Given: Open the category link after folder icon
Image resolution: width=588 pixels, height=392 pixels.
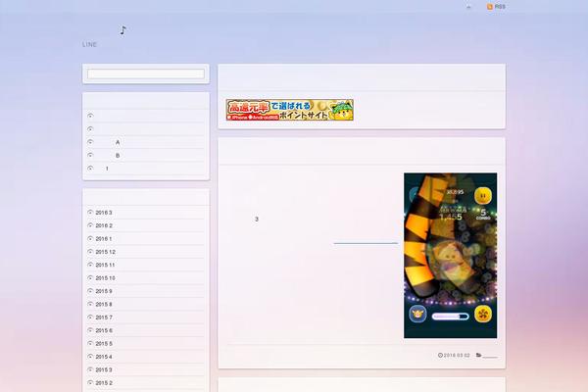Looking at the screenshot, I should pyautogui.click(x=490, y=355).
